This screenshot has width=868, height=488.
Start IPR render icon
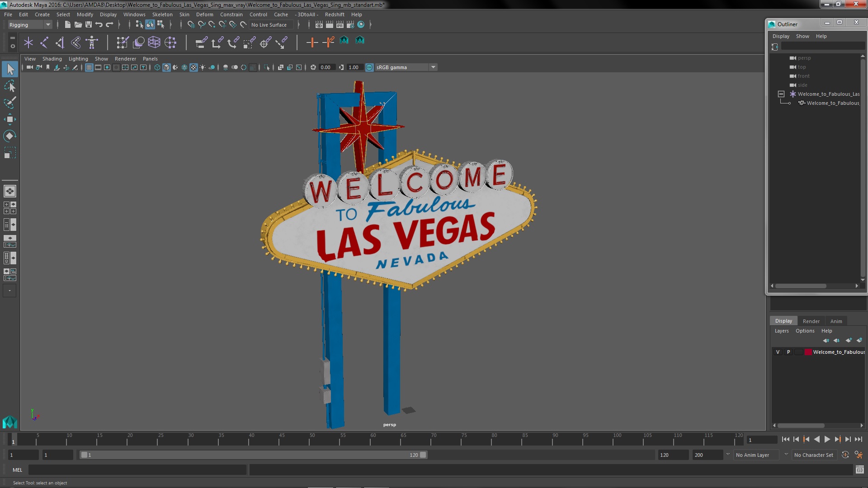[340, 25]
